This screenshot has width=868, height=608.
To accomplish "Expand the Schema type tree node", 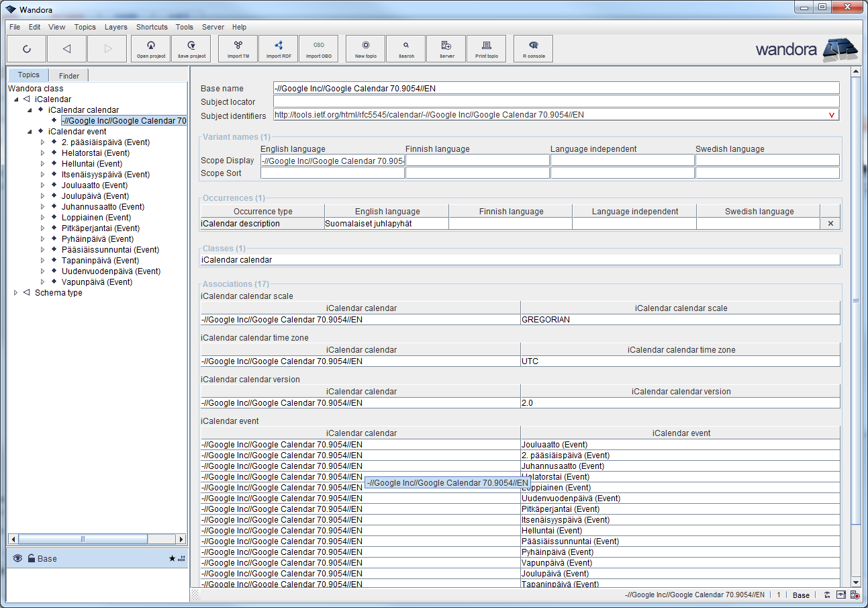I will [x=16, y=292].
